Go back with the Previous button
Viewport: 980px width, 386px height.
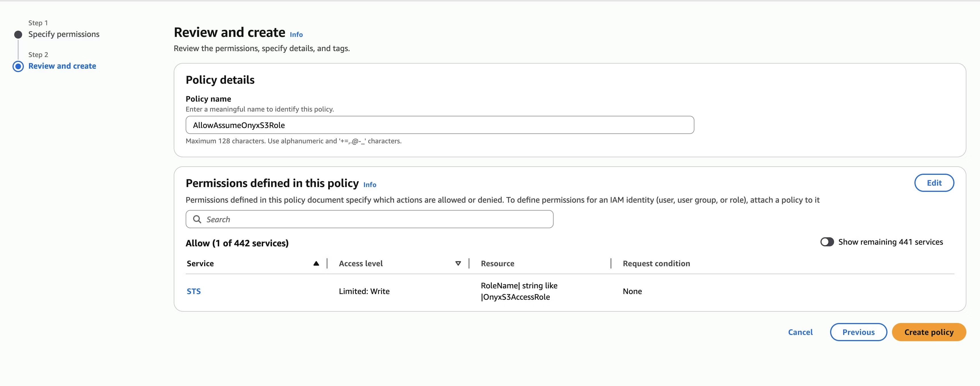point(858,332)
